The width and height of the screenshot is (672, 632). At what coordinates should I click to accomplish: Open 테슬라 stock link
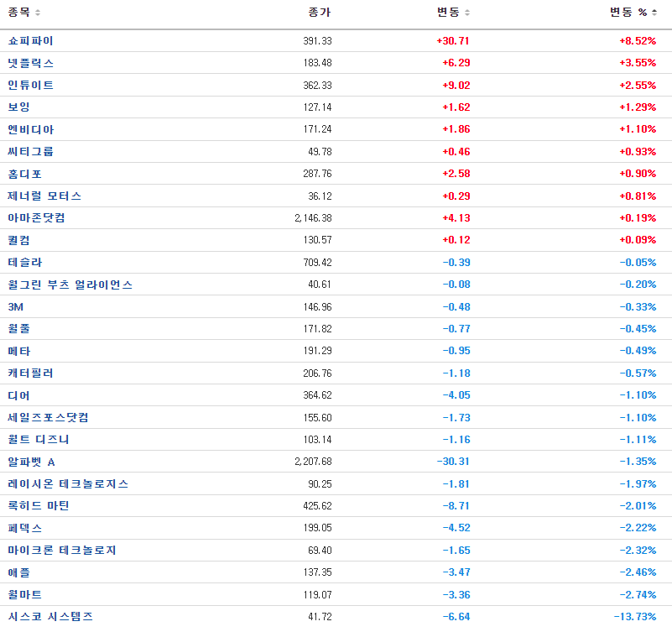click(25, 263)
